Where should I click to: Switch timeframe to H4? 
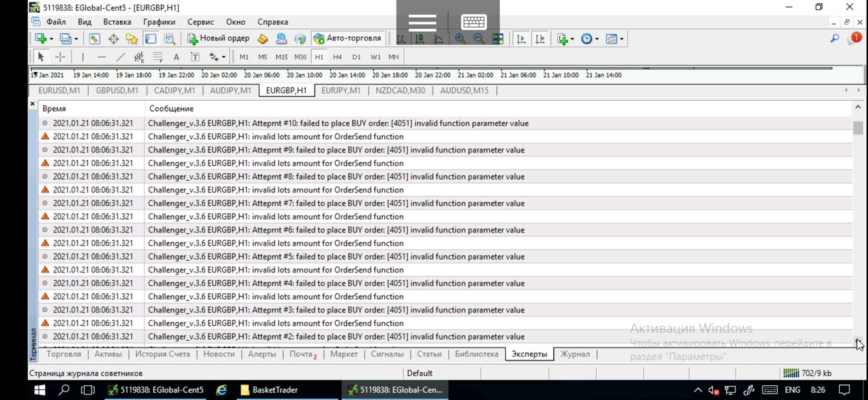[x=337, y=57]
